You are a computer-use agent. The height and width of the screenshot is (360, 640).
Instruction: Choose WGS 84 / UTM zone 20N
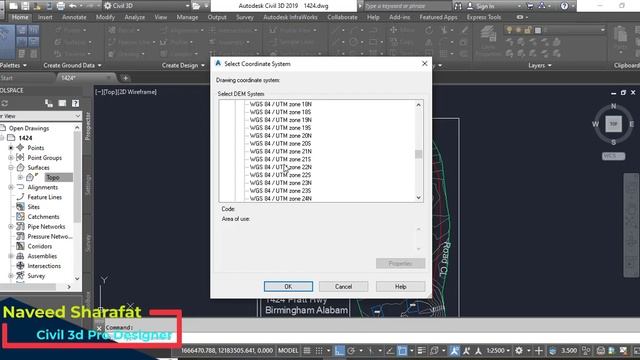[x=280, y=136]
